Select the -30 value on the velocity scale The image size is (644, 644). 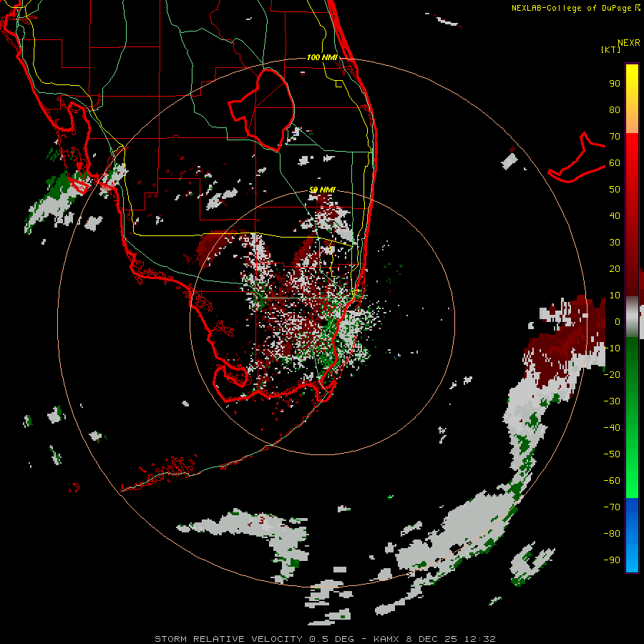612,401
